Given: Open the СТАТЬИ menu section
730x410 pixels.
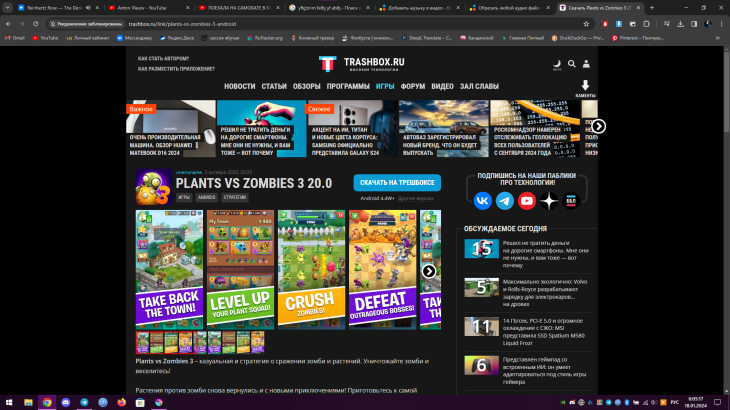Looking at the screenshot, I should pyautogui.click(x=274, y=87).
